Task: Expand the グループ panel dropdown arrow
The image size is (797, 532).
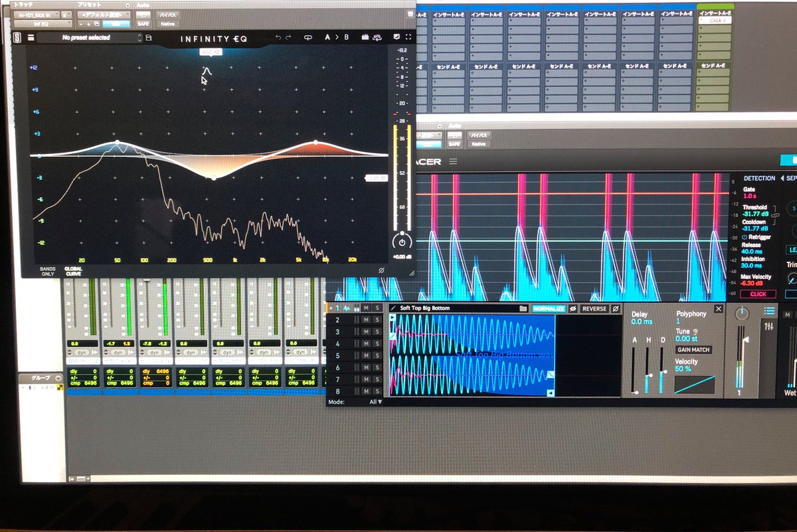Action: (x=58, y=378)
